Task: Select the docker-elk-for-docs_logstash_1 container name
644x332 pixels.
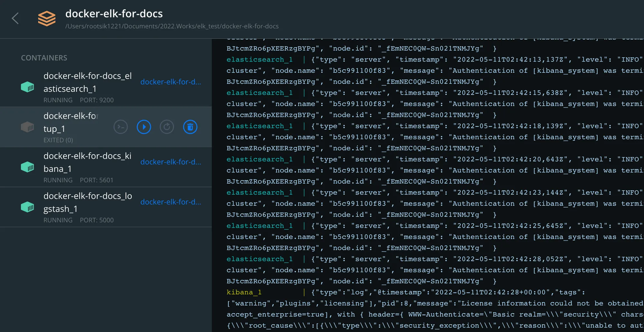Action: (88, 202)
